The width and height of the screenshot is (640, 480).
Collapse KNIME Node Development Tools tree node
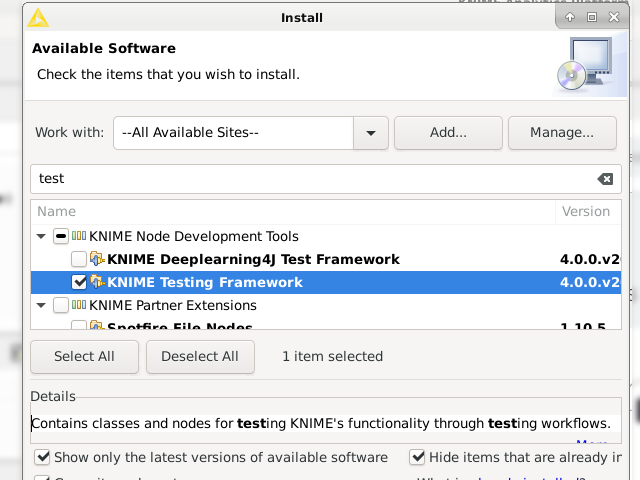point(41,236)
